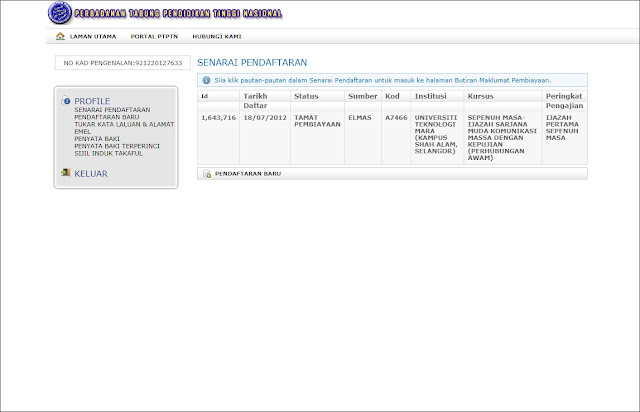Open Penyata Baki Terperinci link
The height and width of the screenshot is (412, 640).
117,146
